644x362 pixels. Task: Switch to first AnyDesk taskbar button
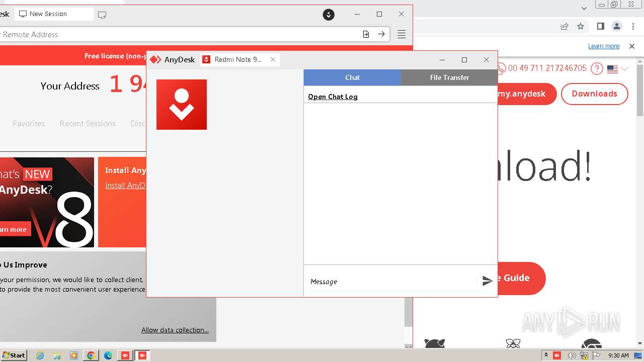125,355
